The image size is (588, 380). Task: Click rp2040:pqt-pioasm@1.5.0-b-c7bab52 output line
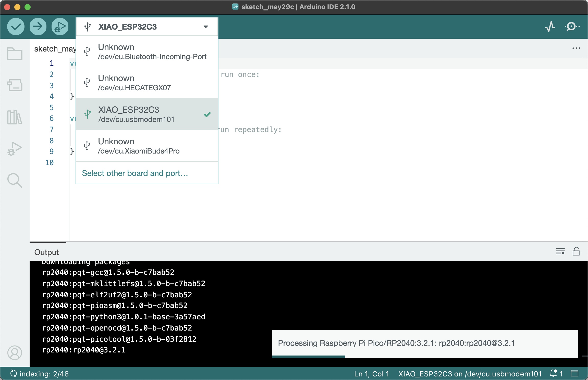pos(115,306)
